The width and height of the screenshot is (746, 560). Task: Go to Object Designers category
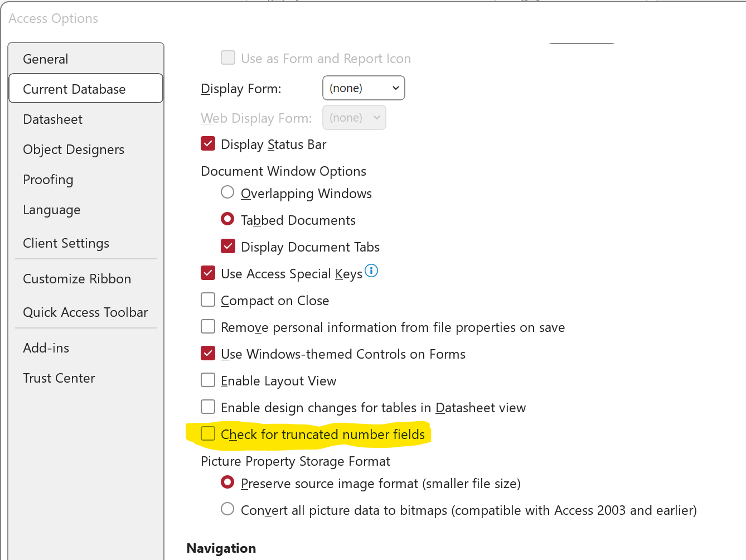74,149
